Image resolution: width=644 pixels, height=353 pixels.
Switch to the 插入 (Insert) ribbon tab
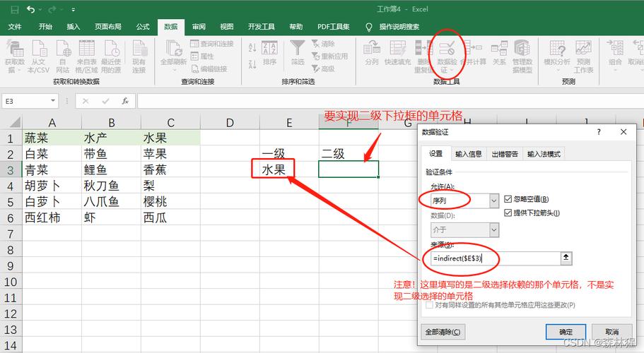pos(73,27)
